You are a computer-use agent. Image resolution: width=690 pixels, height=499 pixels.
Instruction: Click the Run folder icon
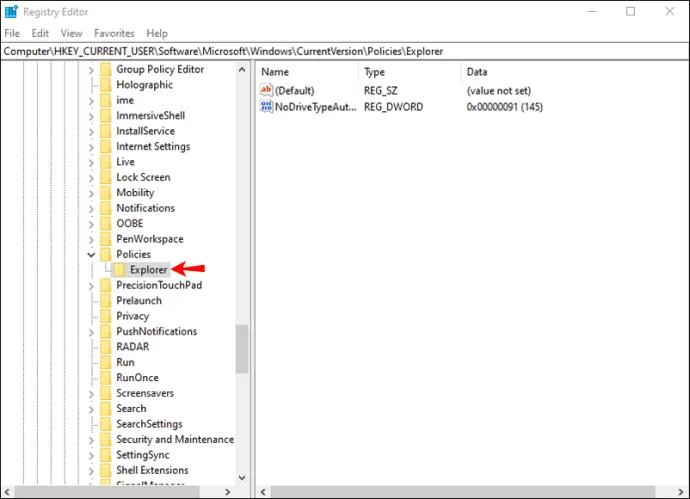tap(106, 362)
